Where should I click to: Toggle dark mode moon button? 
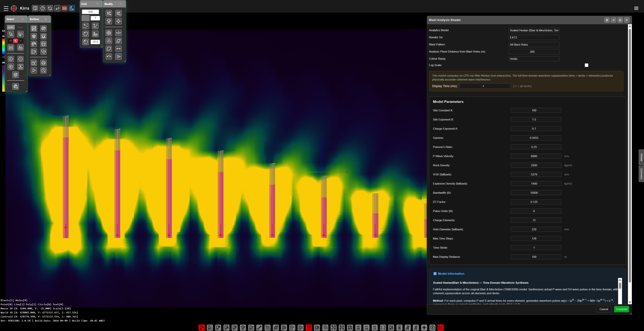coord(72,8)
